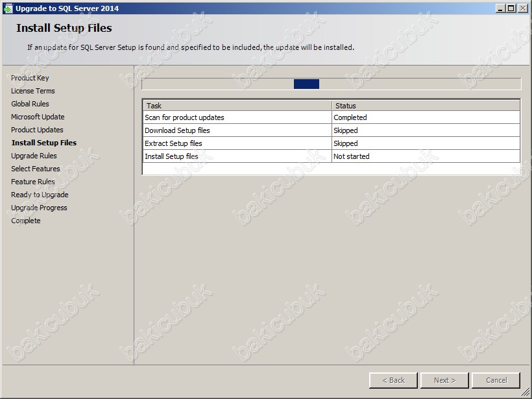Select the Complete step
This screenshot has height=399, width=532.
(x=25, y=221)
